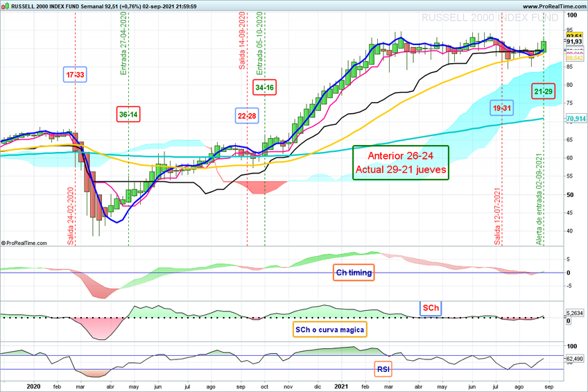This screenshot has width=588, height=392.
Task: Click the 91,93 price tag
Action: coord(574,42)
